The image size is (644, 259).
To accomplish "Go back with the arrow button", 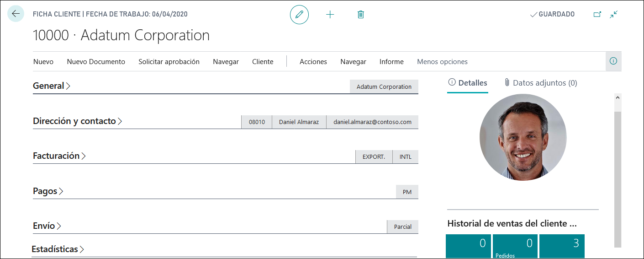I will pyautogui.click(x=16, y=14).
